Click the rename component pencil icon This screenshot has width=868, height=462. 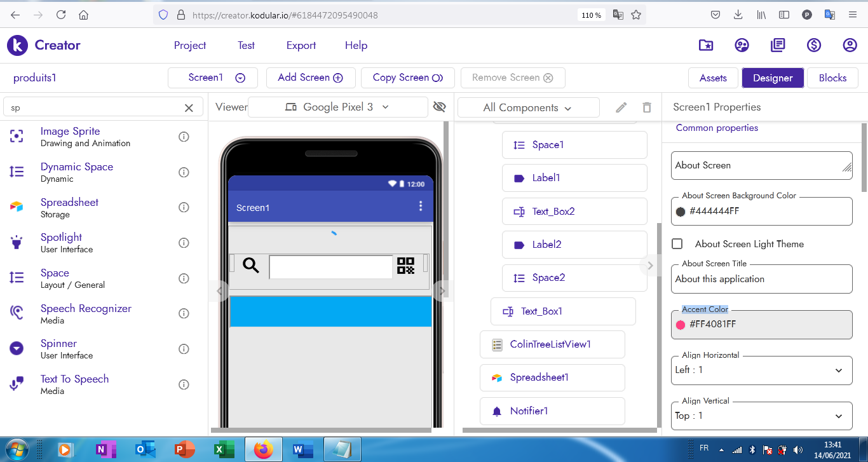(x=621, y=107)
